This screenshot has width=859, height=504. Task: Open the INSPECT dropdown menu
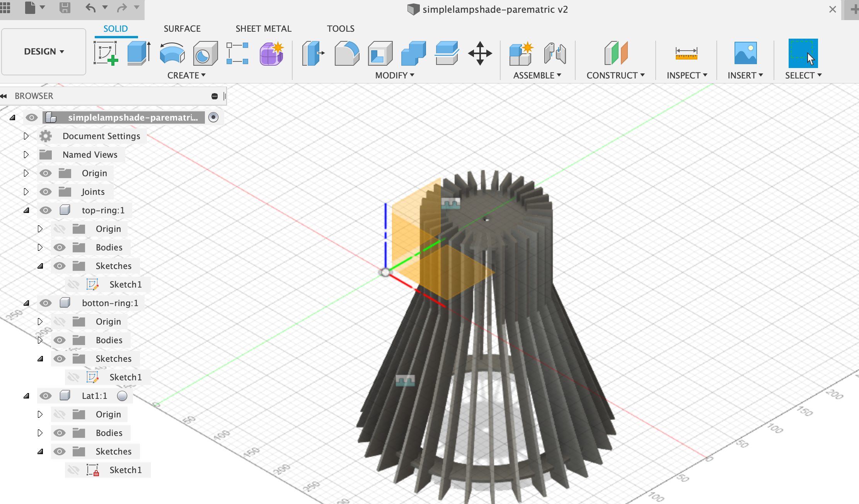click(x=687, y=75)
